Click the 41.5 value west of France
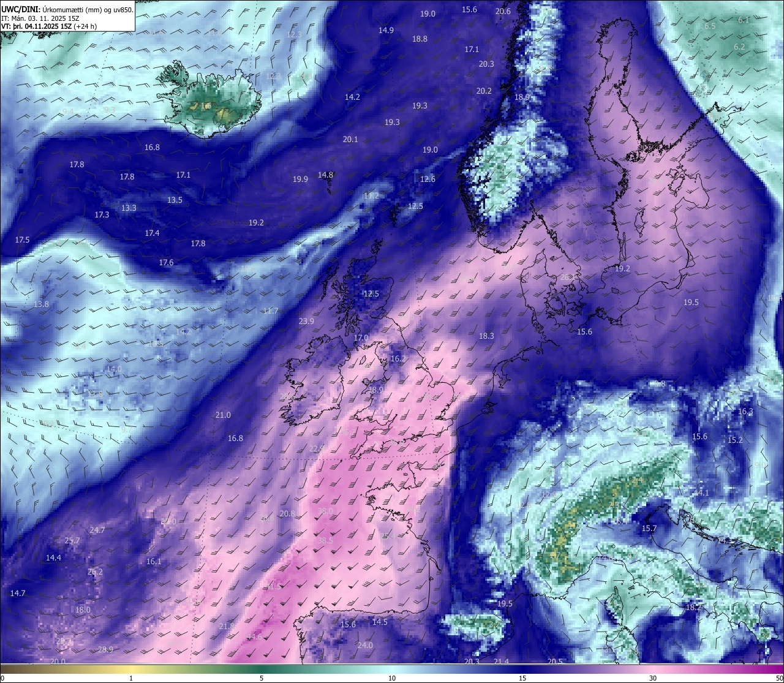This screenshot has width=784, height=683. [x=273, y=587]
